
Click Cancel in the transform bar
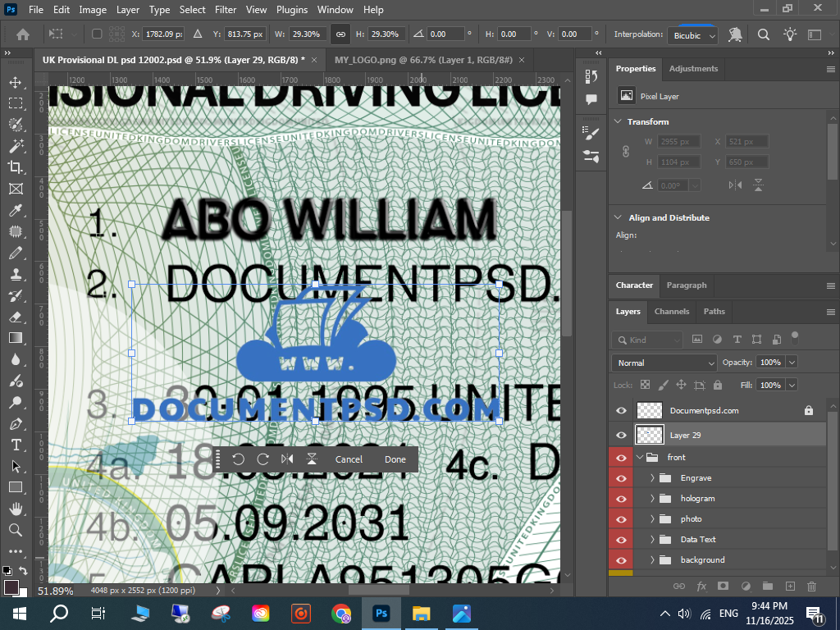[x=349, y=459]
